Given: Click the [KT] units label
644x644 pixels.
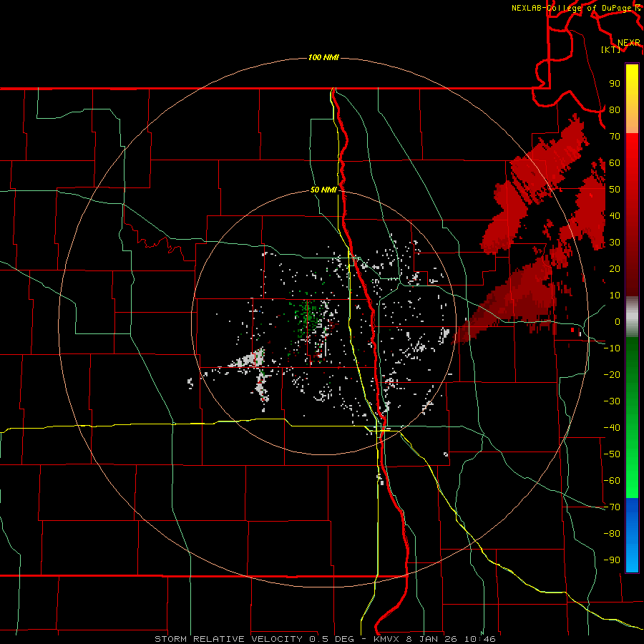Looking at the screenshot, I should [x=611, y=49].
